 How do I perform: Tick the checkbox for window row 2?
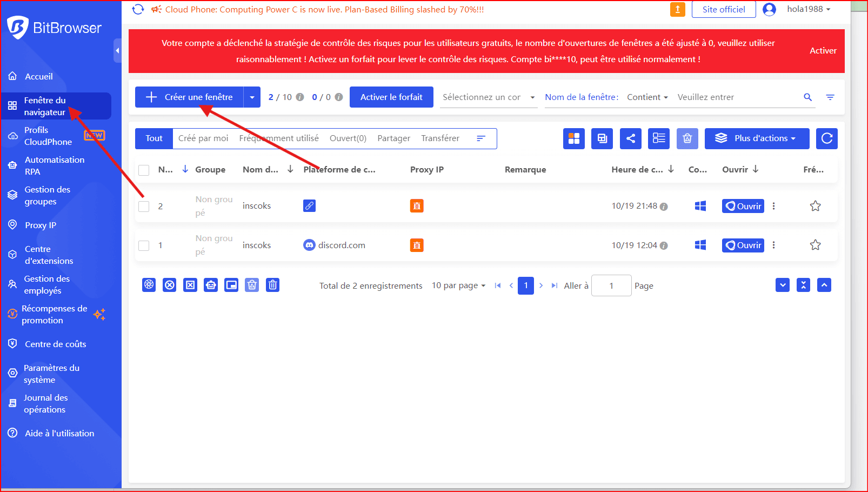point(144,206)
